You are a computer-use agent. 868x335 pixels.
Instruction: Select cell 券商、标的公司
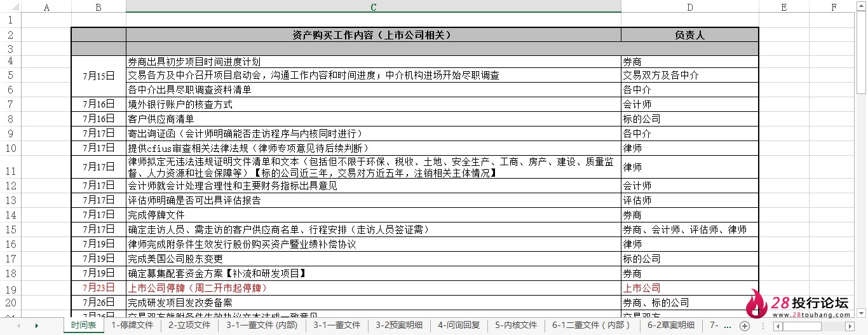click(690, 302)
